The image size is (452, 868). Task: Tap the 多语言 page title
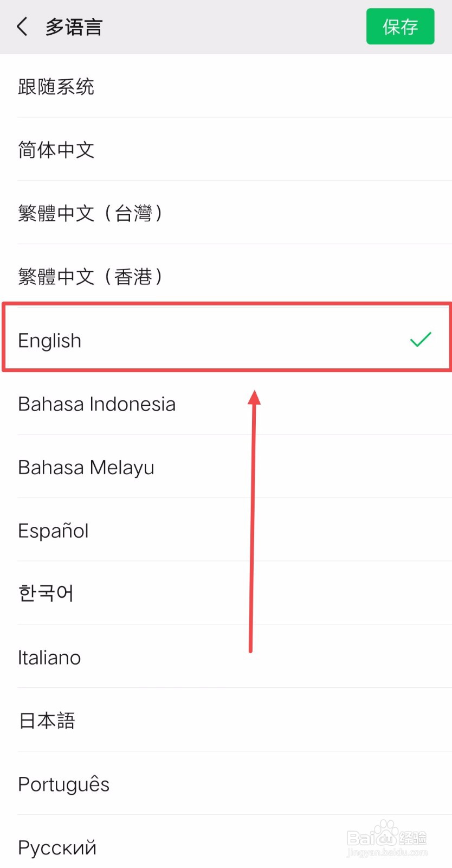tap(74, 27)
